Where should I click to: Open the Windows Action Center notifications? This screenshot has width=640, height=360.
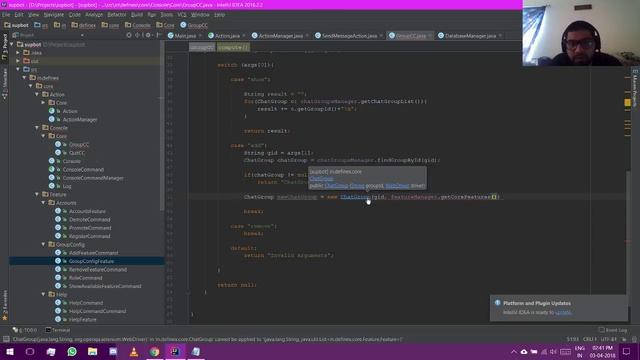(x=627, y=351)
